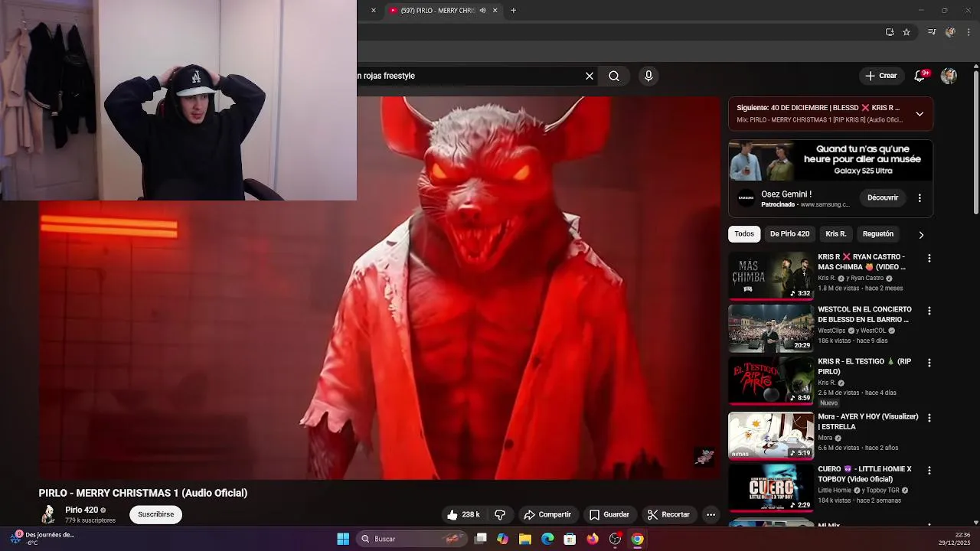The image size is (980, 551).
Task: Open options menu for Samsung ad
Action: 920,197
